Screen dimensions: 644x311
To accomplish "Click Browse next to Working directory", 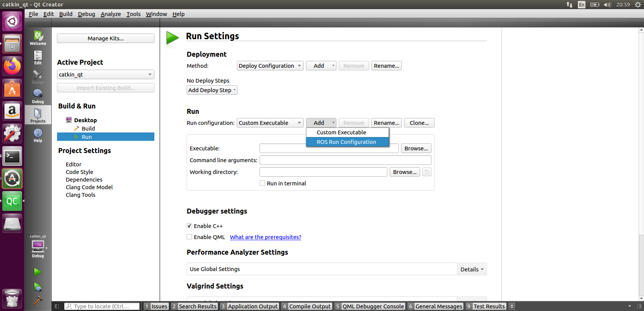I will click(x=405, y=172).
